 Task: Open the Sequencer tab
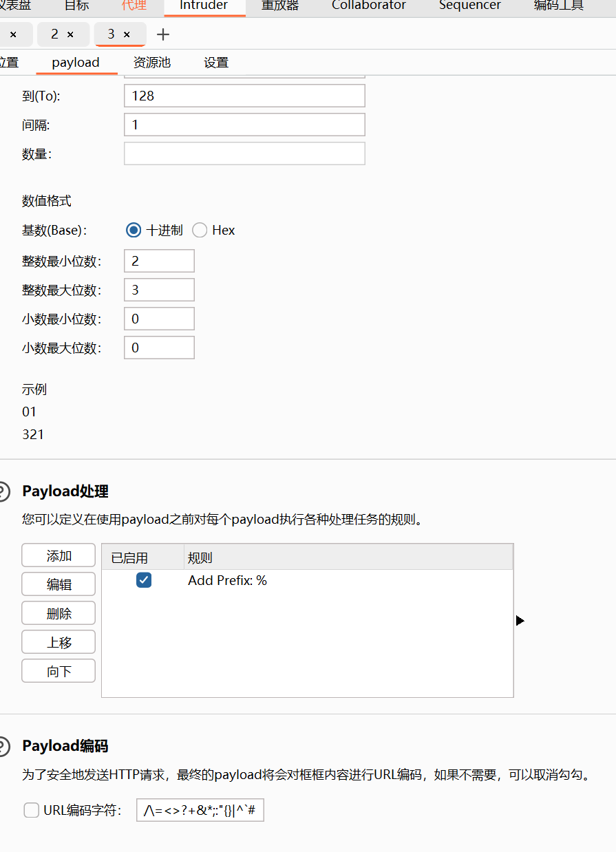coord(469,6)
